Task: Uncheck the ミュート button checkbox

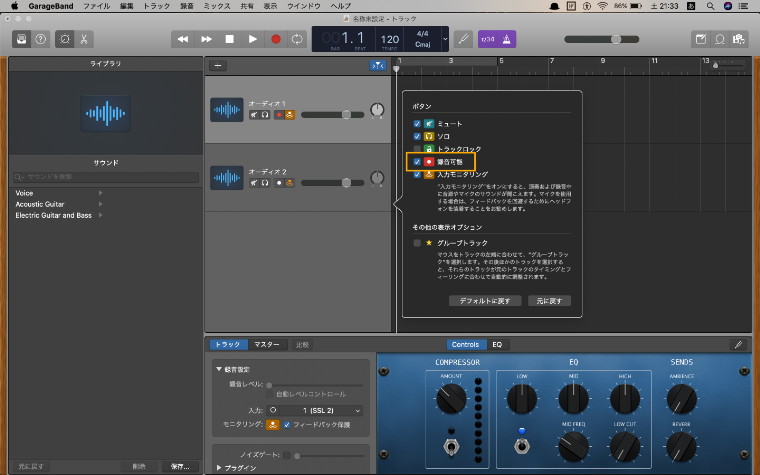Action: coord(417,123)
